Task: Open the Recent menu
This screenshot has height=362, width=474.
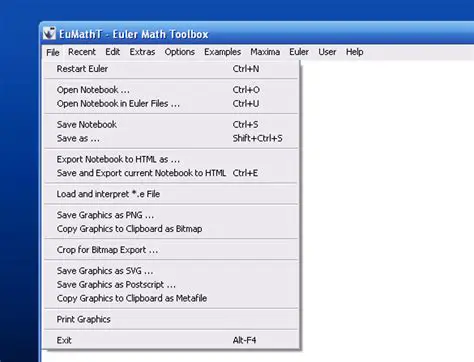Action: (x=82, y=52)
